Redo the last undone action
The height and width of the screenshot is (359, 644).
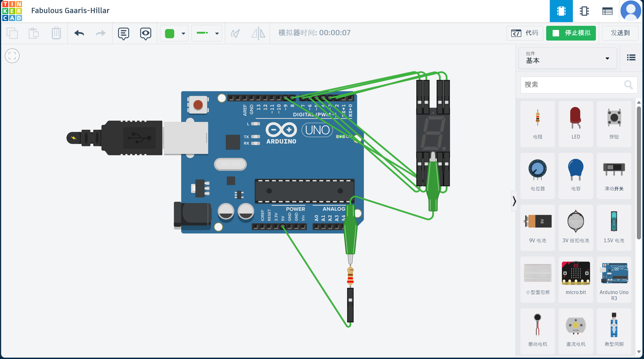pyautogui.click(x=101, y=33)
